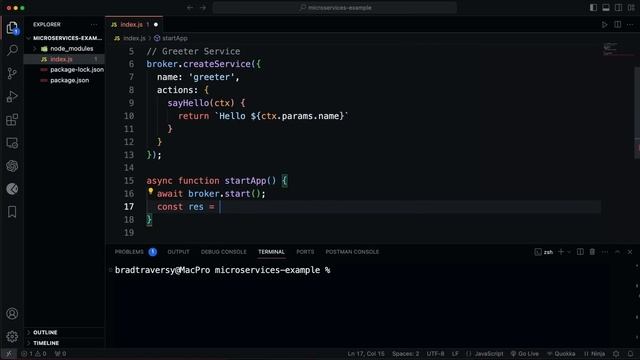The image size is (640, 360).
Task: Click the ports forwarded indicator in status bar
Action: click(x=60, y=354)
